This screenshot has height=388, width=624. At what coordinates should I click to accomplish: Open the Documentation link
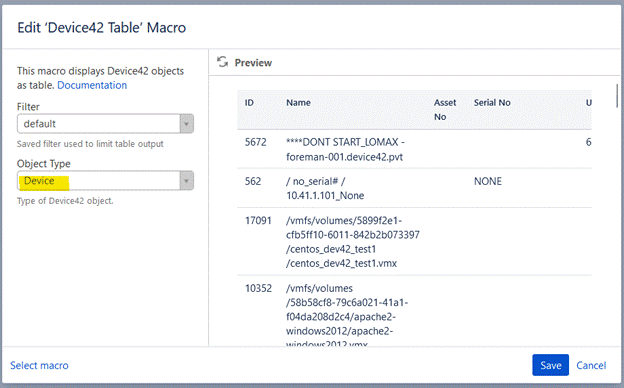92,85
